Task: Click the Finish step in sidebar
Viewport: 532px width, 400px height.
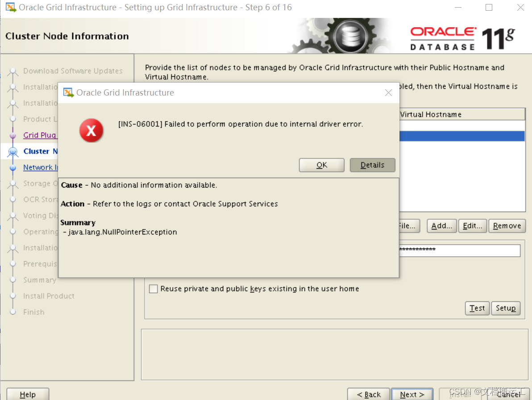Action: [34, 312]
